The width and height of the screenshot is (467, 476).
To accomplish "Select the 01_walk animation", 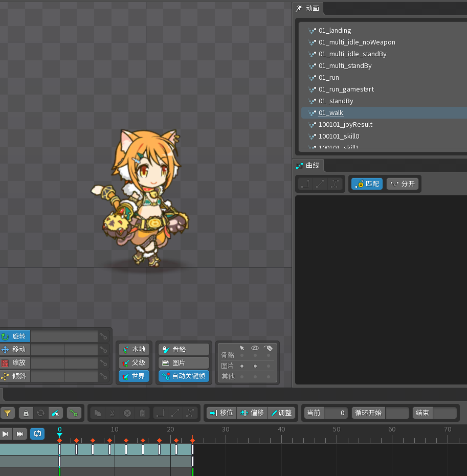I will tap(384, 113).
